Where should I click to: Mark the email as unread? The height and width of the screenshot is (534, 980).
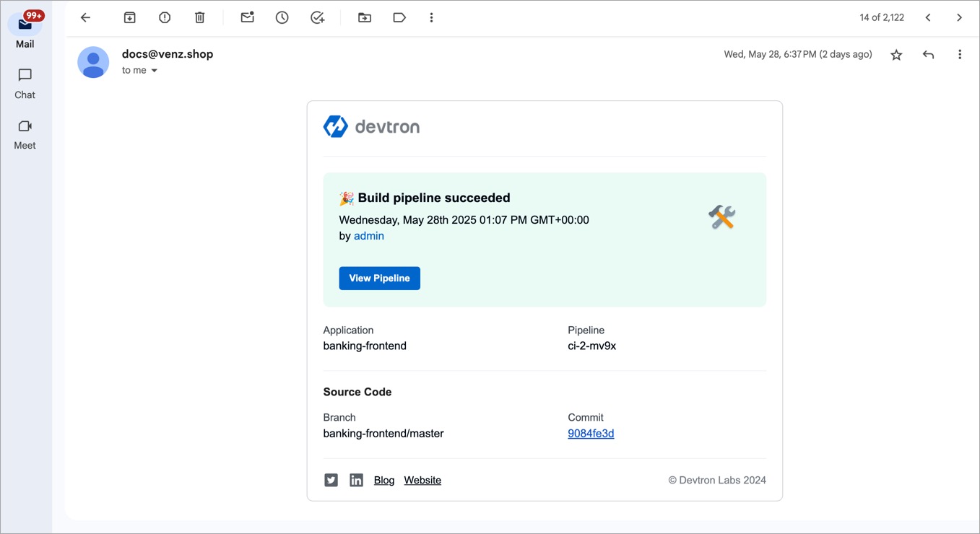(x=247, y=18)
